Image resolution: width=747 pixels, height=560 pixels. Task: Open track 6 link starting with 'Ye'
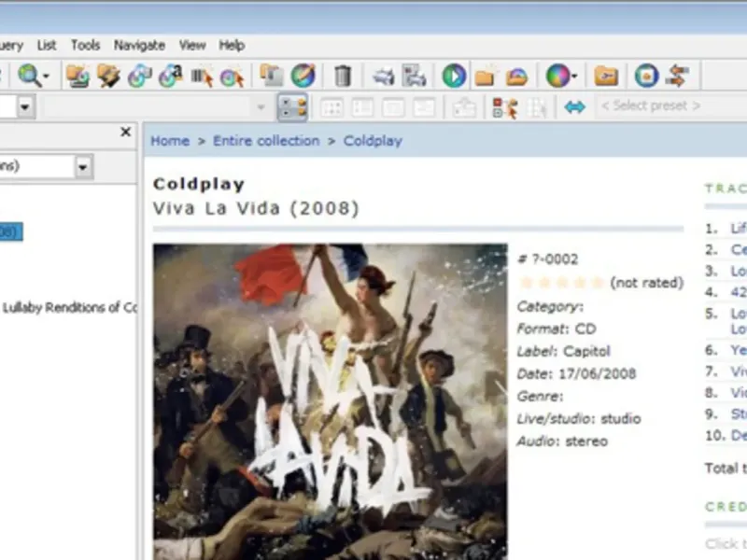point(739,350)
